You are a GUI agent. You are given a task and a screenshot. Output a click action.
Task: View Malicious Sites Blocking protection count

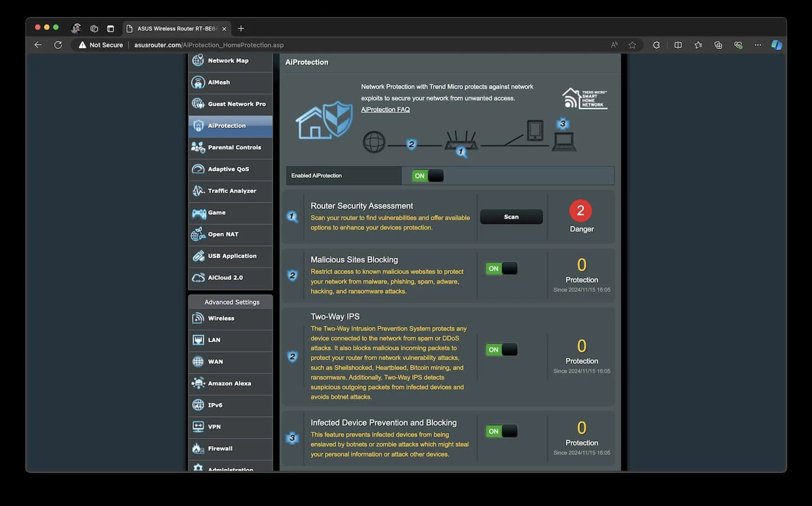[582, 265]
